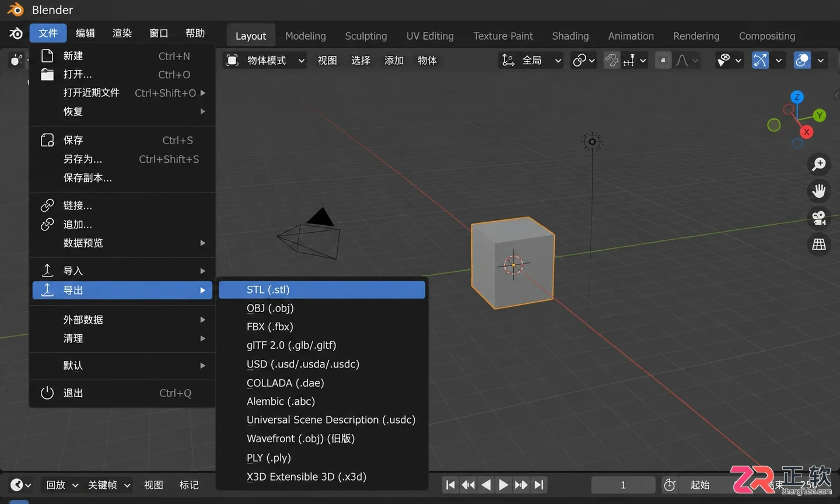Select FBX (.fbx) export option
840x504 pixels.
click(322, 327)
